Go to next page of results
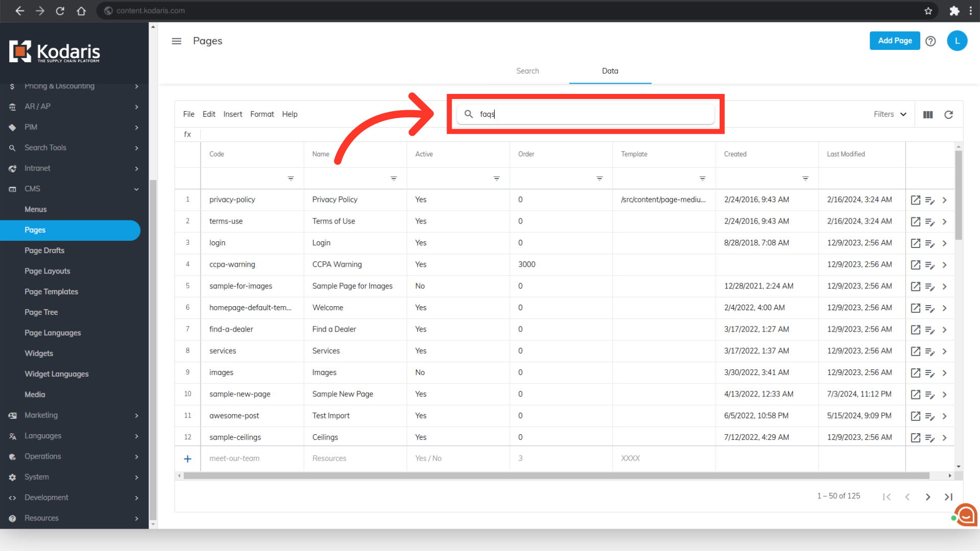Viewport: 980px width, 551px height. 927,497
